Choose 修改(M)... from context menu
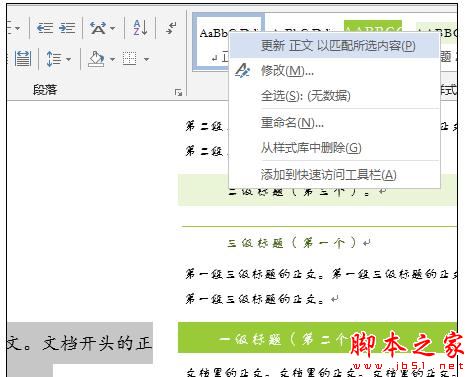This screenshot has height=377, width=476. (x=334, y=71)
